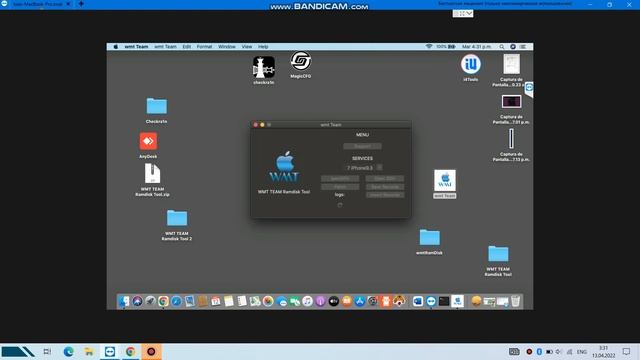Select the wmt Team app icon on desktop

[x=445, y=180]
